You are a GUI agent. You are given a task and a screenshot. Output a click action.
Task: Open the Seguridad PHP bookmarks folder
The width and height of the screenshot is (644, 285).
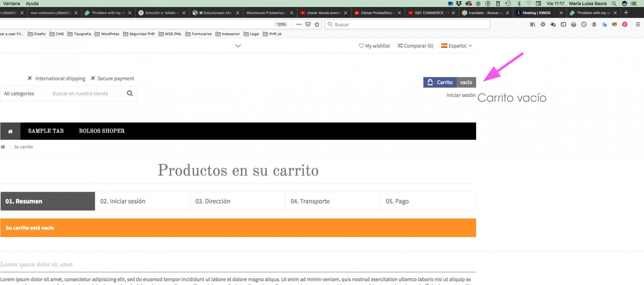(139, 34)
